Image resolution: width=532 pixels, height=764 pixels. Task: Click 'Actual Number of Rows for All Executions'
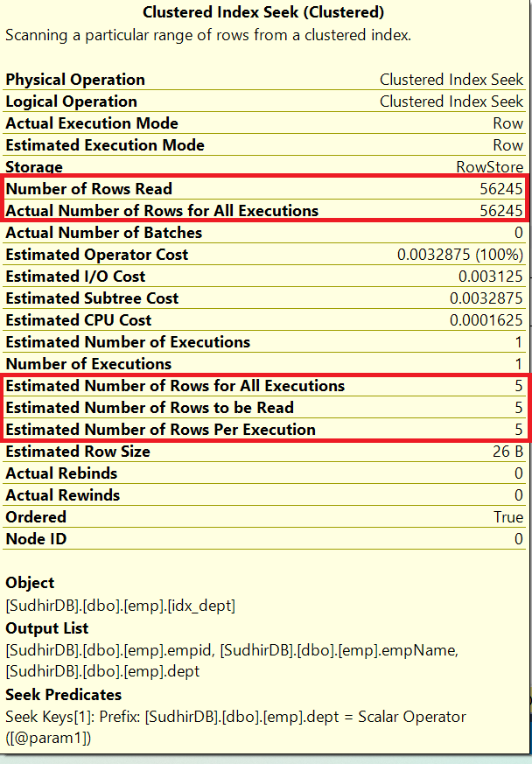tap(162, 211)
